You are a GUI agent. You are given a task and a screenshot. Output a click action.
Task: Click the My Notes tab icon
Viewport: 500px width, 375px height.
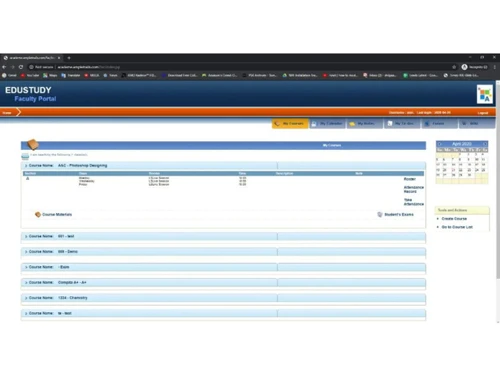coord(352,124)
